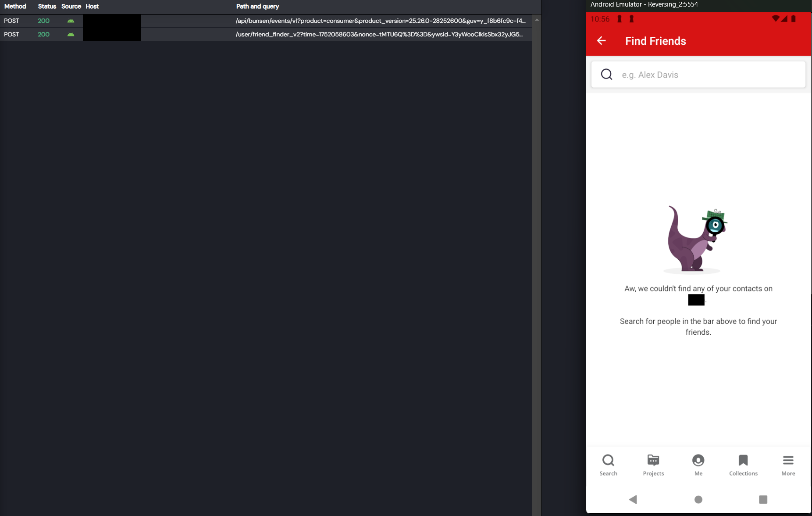812x516 pixels.
Task: Open the More menu tab
Action: point(788,465)
